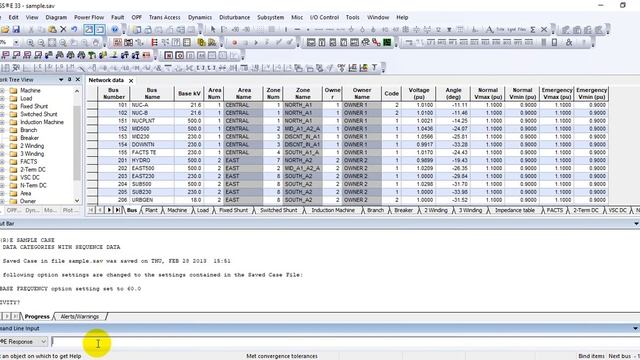Open the Alerts/Warnings output tab
This screenshot has height=360, width=640.
pyautogui.click(x=80, y=316)
